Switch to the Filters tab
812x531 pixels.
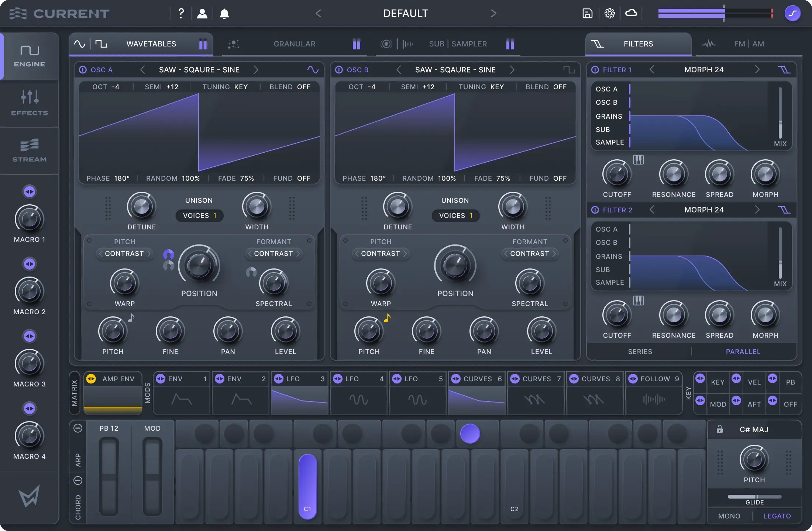tap(638, 44)
